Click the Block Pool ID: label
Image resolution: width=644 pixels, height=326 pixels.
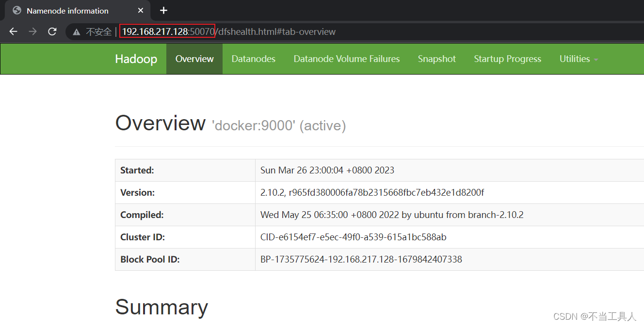pos(150,259)
